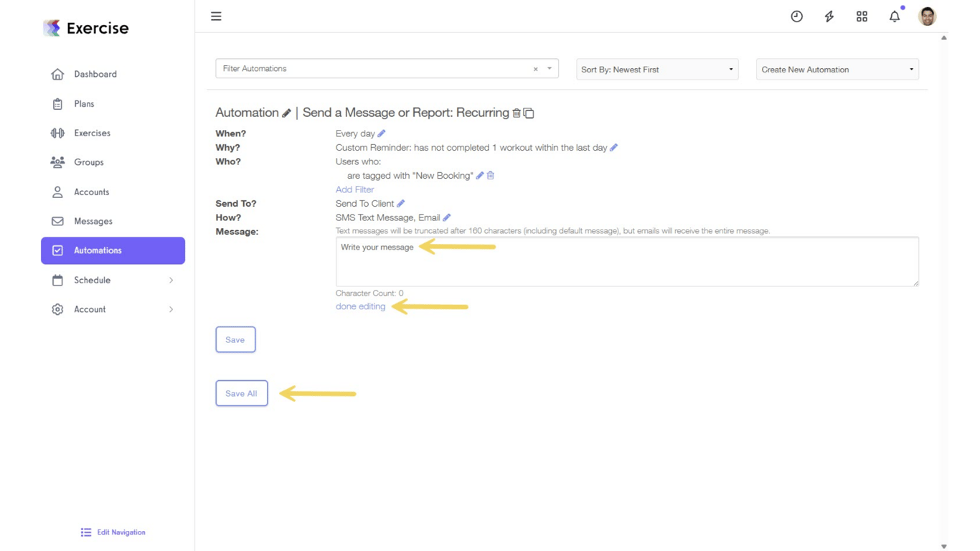The image size is (980, 551).
Task: Click the lightning bolt quick actions icon
Action: 829,17
